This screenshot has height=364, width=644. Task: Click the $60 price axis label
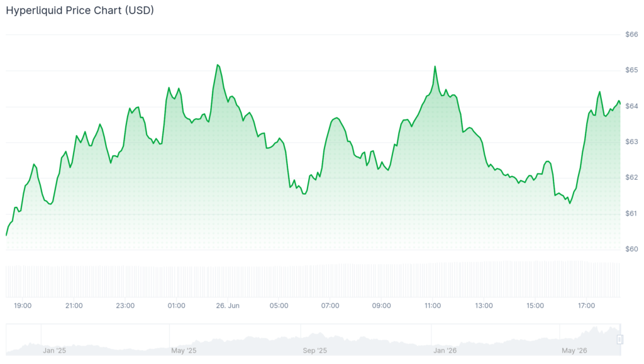631,249
